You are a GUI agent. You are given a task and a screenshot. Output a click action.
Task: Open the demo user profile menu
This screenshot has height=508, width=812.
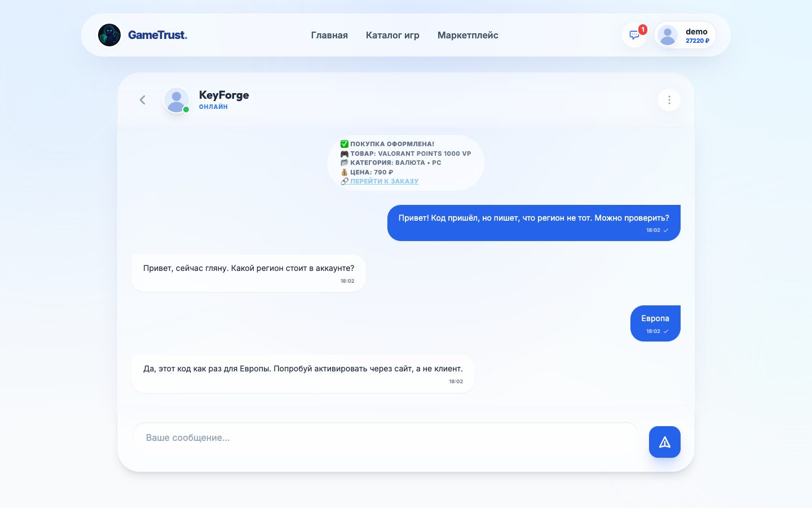[685, 35]
